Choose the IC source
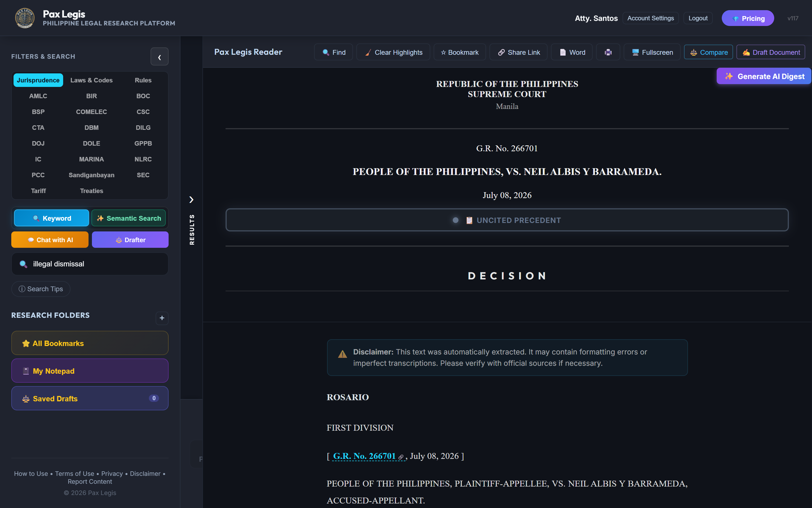This screenshot has height=508, width=812. tap(38, 159)
